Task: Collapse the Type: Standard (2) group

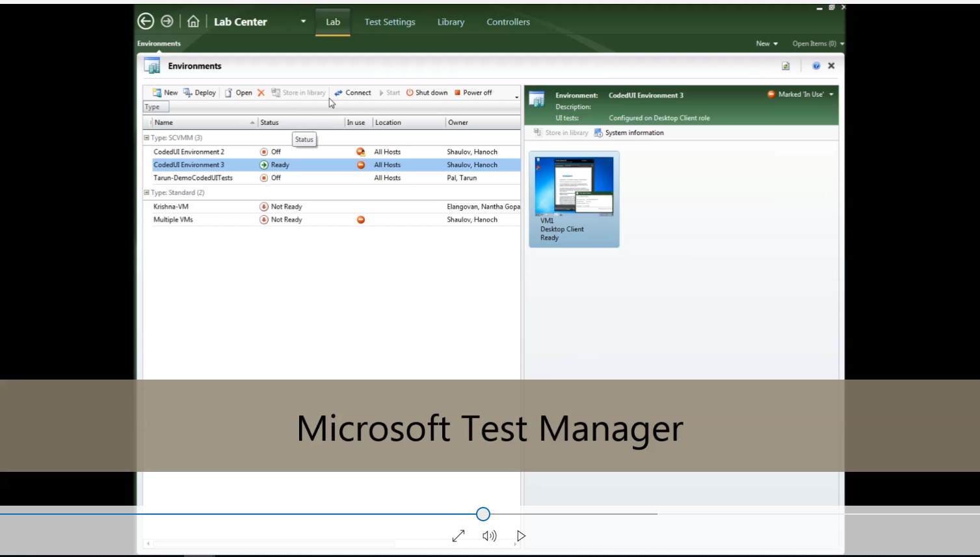Action: coord(147,192)
